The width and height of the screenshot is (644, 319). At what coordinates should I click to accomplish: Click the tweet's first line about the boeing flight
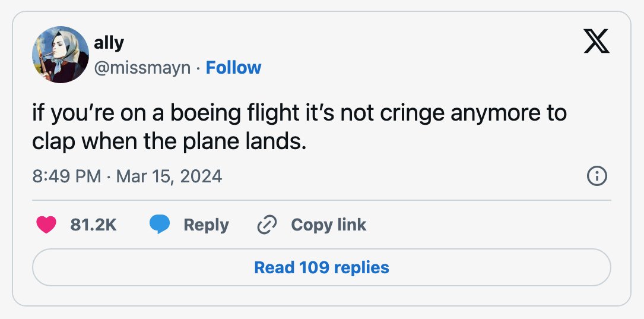(x=299, y=113)
